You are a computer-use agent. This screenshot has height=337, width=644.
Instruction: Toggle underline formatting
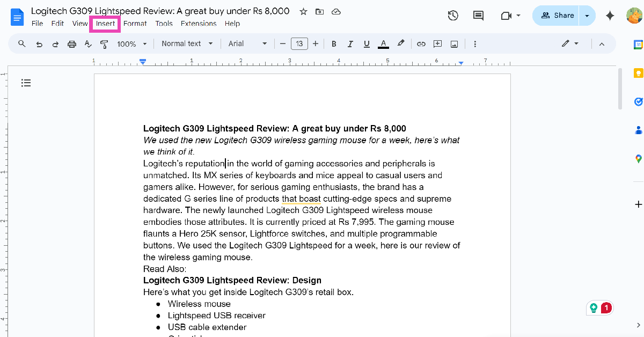pyautogui.click(x=367, y=43)
